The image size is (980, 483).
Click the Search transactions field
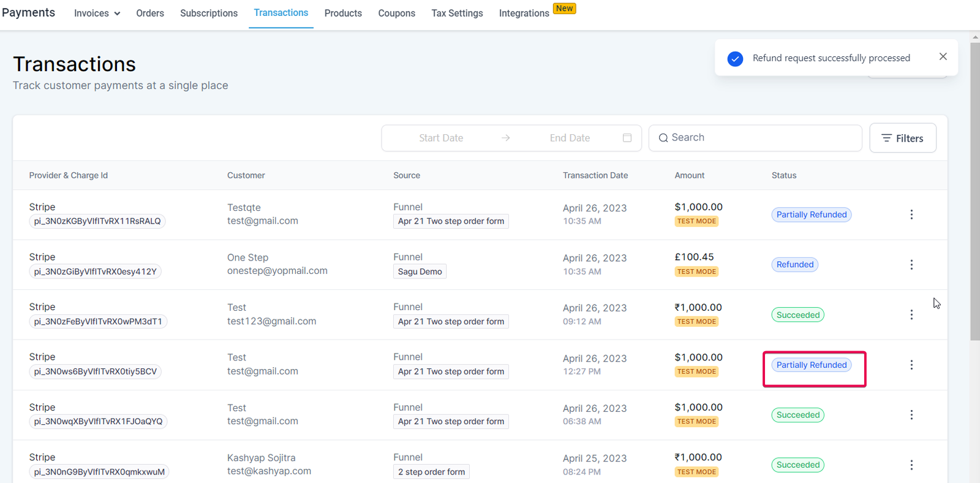pyautogui.click(x=759, y=138)
